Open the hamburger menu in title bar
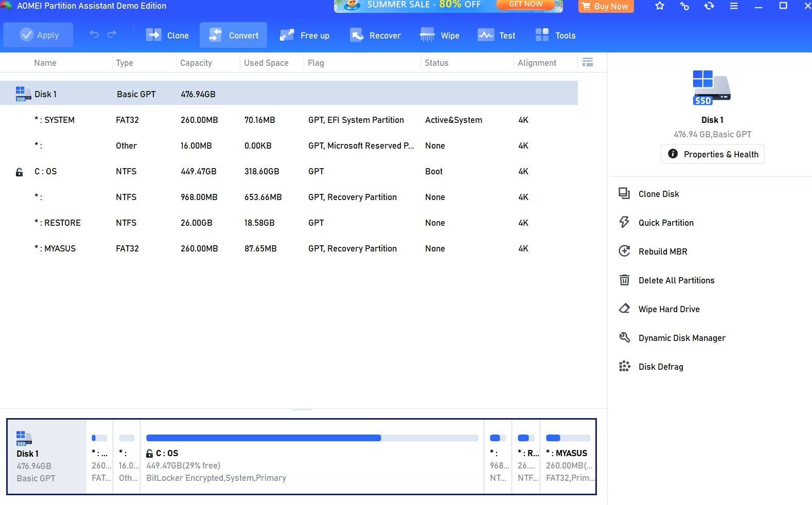 [734, 6]
